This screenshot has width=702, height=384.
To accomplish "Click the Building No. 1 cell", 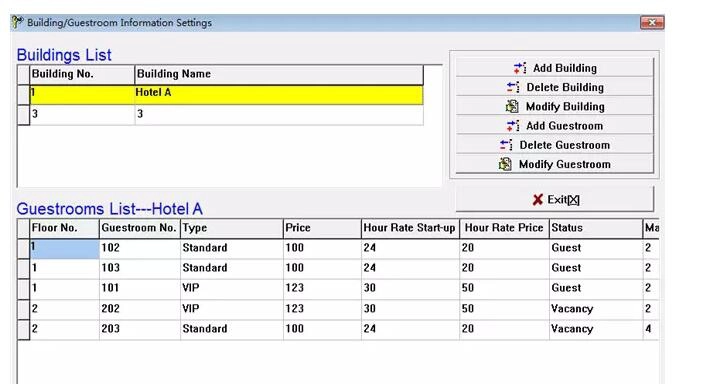I will [82, 94].
